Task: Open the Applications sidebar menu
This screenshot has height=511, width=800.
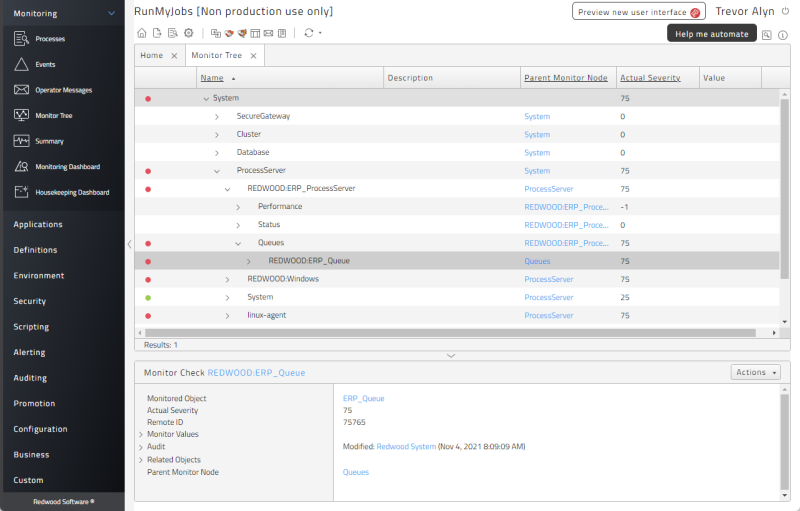Action: [38, 224]
